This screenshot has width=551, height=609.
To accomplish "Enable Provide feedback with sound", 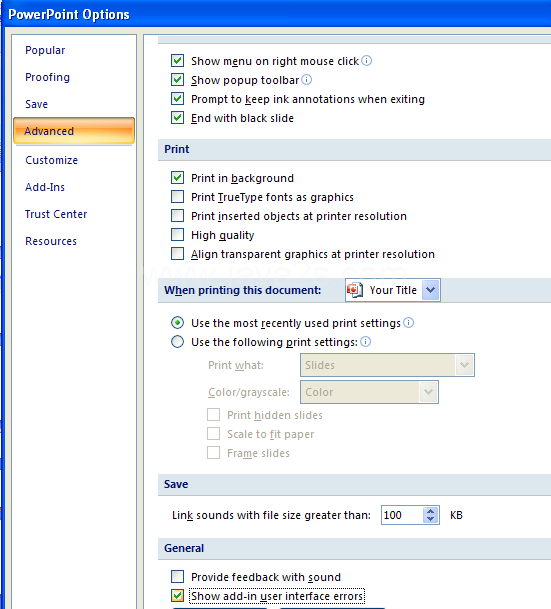I will pyautogui.click(x=177, y=576).
